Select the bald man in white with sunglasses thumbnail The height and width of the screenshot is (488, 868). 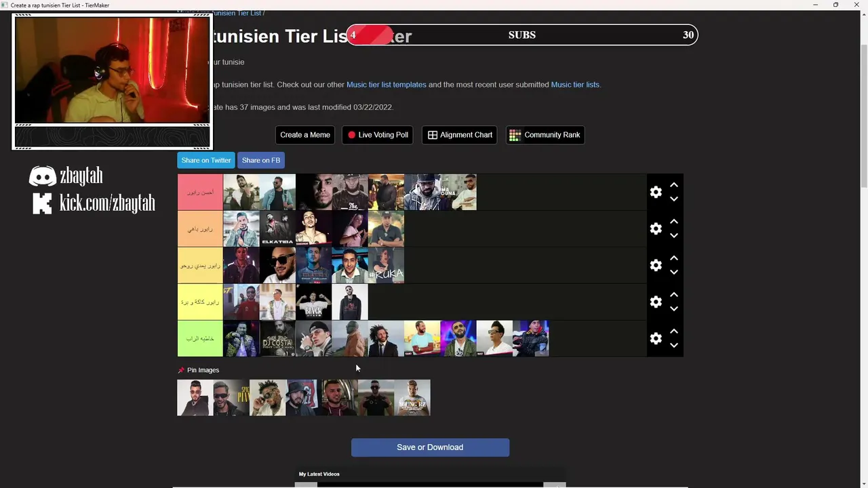pos(277,266)
